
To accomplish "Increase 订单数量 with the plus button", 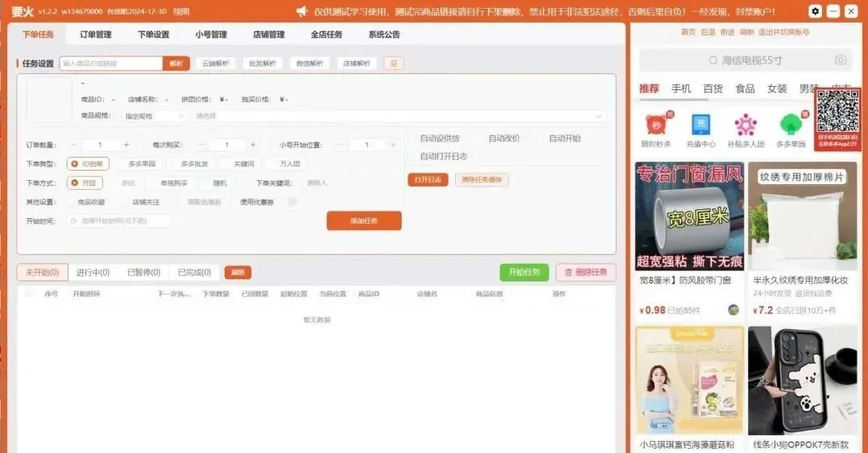I will click(126, 145).
